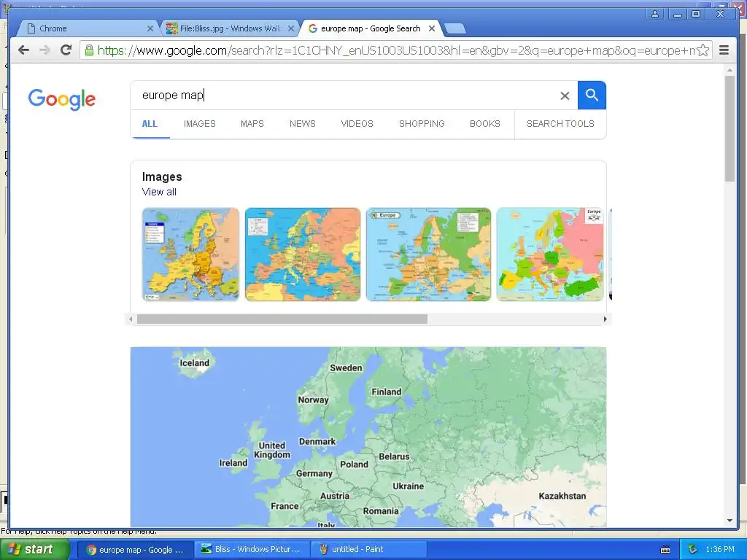The width and height of the screenshot is (747, 560).
Task: Switch to the 'Chrome' tab
Action: click(x=88, y=28)
